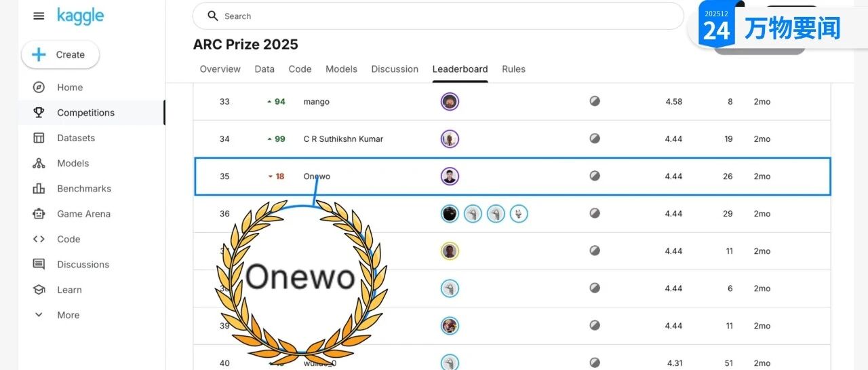Open the Discussion tab

(395, 69)
